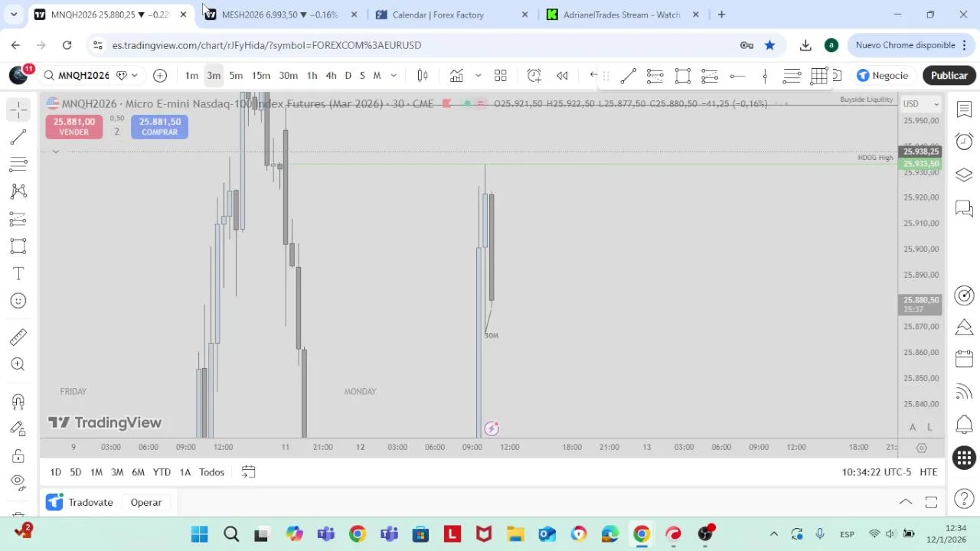
Task: Expand the USD currency dropdown
Action: [x=920, y=104]
